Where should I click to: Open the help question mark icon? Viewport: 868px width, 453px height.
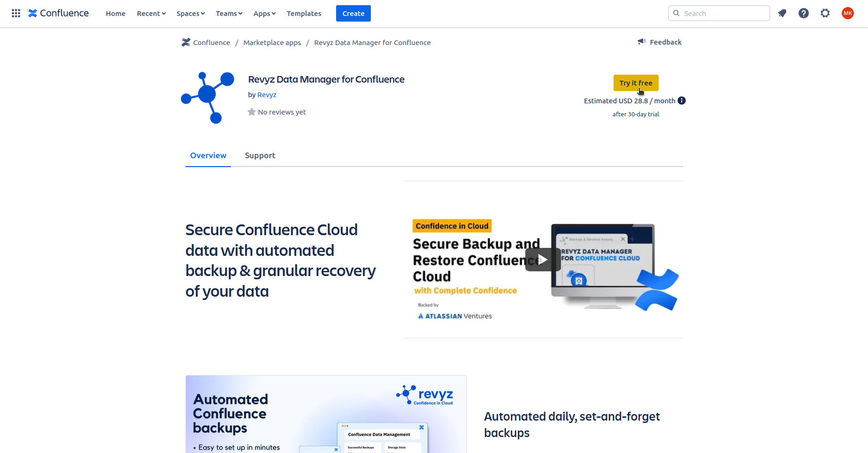click(804, 13)
